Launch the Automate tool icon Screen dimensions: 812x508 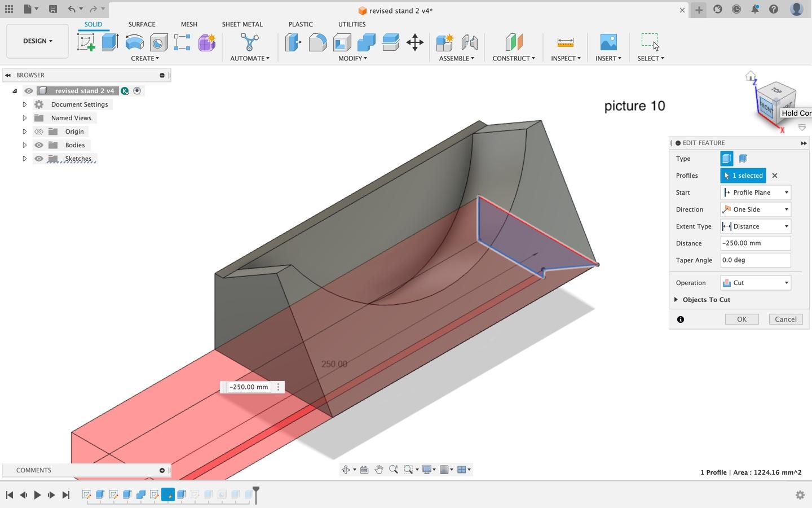pos(249,42)
